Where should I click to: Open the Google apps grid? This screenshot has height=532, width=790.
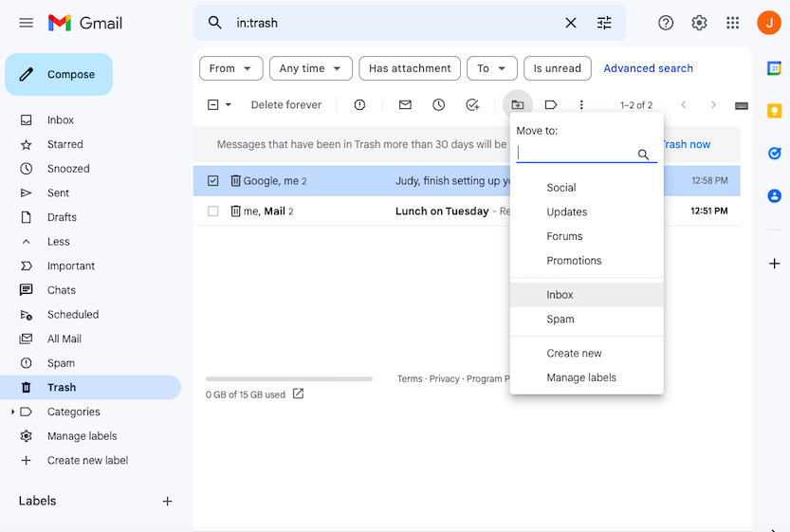pyautogui.click(x=732, y=23)
